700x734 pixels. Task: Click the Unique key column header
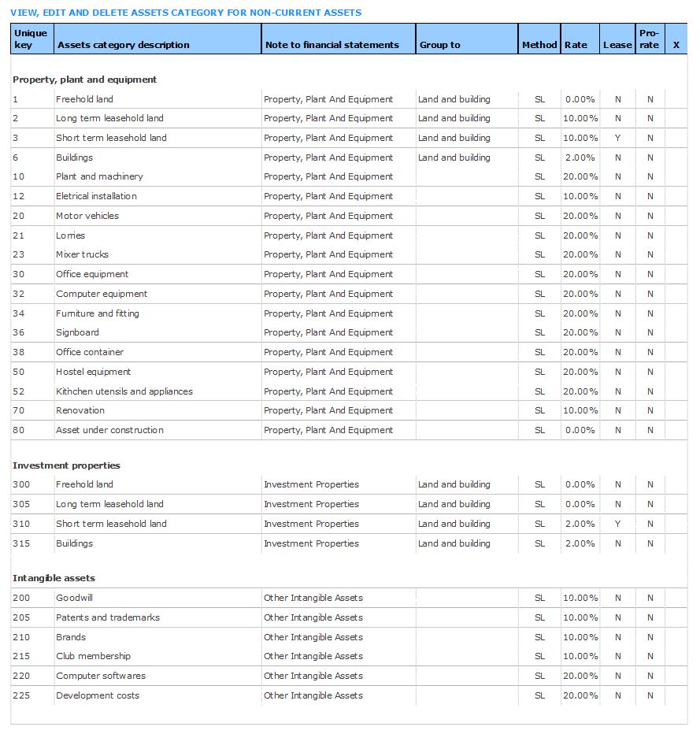point(31,38)
